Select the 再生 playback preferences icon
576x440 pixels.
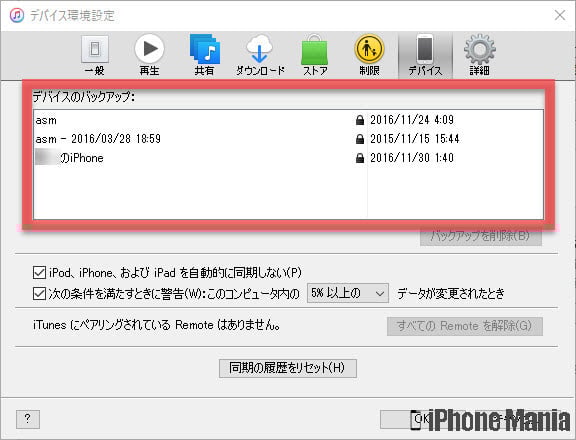coord(149,56)
